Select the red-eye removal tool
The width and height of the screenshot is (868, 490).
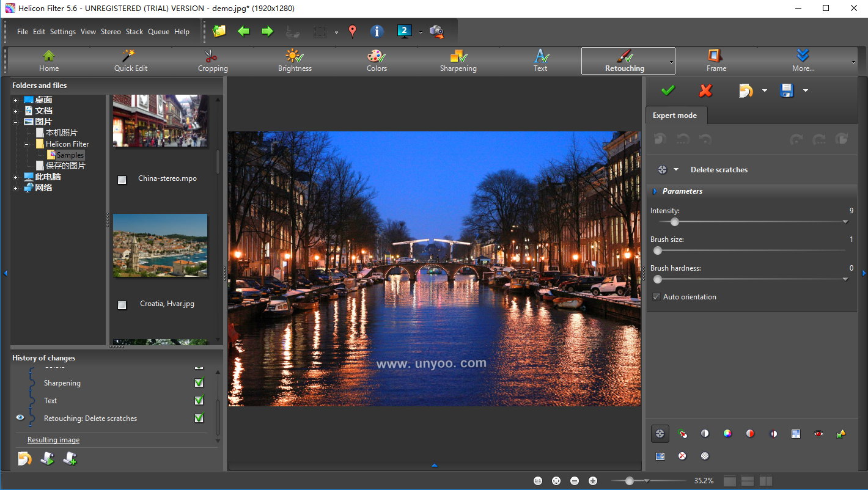click(x=818, y=434)
